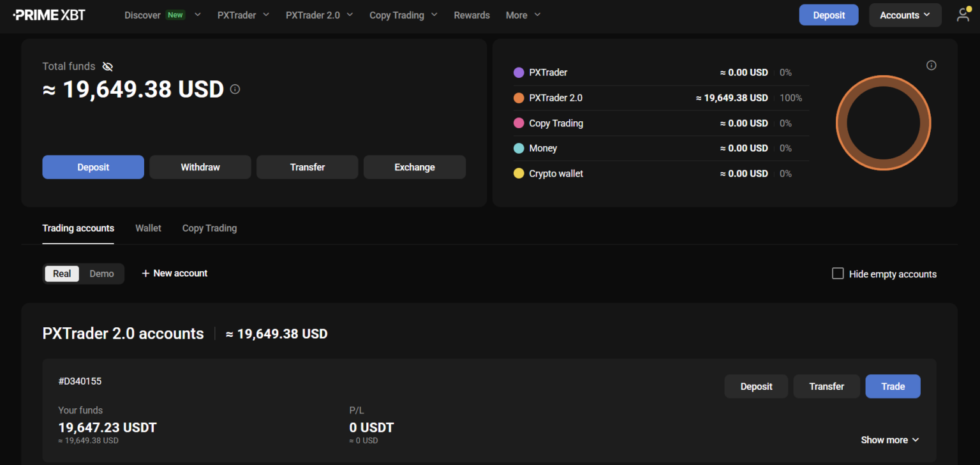Open the Rewards menu item
Screen dimensions: 980x465
pos(471,15)
